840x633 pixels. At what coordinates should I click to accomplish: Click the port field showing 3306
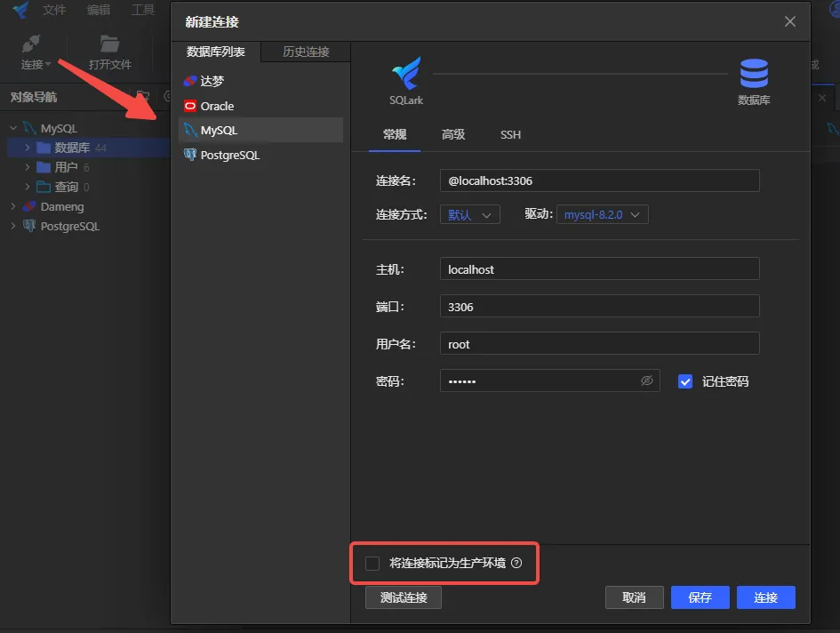tap(599, 307)
